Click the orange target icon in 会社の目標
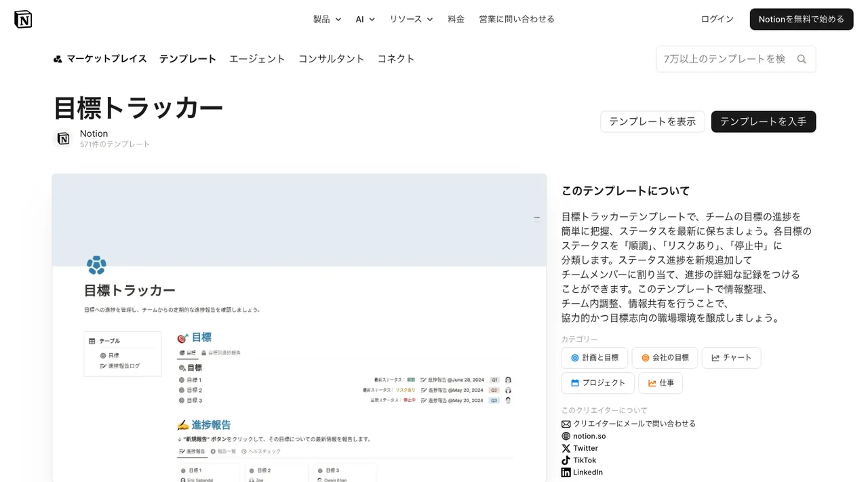868x482 pixels. click(646, 358)
